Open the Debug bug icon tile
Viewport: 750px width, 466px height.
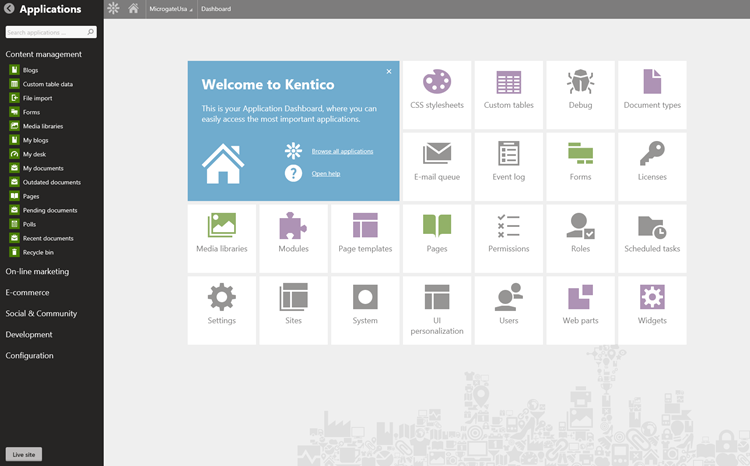point(580,95)
